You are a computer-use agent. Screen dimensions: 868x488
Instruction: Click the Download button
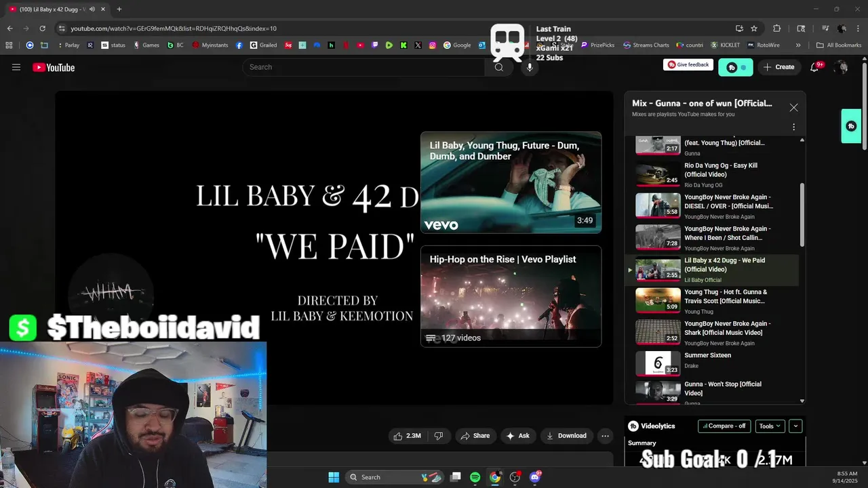click(566, 436)
